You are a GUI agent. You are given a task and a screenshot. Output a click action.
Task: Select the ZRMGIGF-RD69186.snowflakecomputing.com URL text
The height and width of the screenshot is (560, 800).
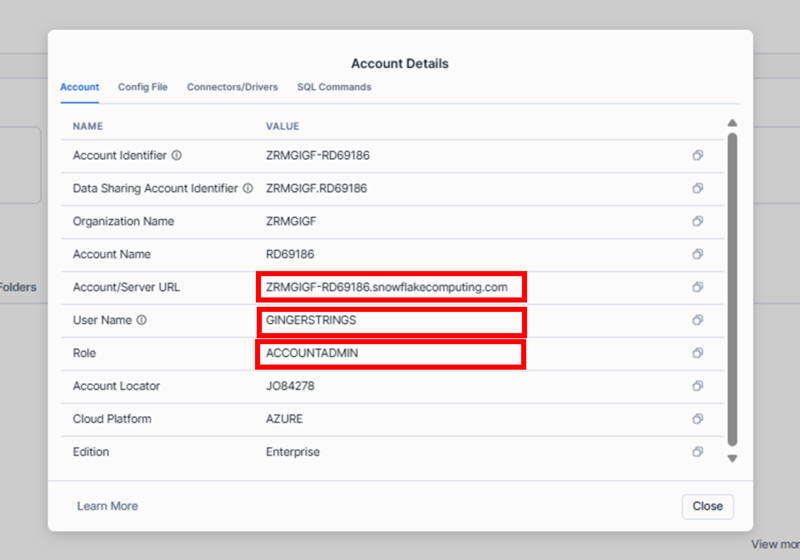click(387, 287)
